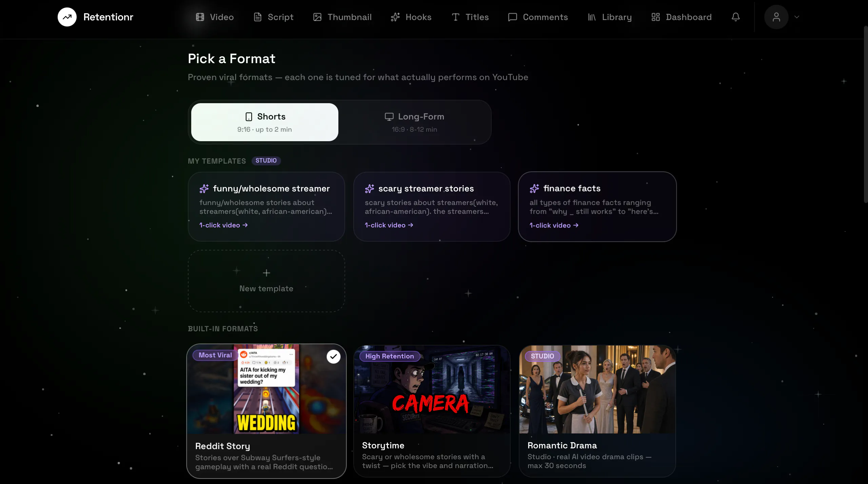Click the Titles T icon
This screenshot has width=868, height=484.
point(455,17)
